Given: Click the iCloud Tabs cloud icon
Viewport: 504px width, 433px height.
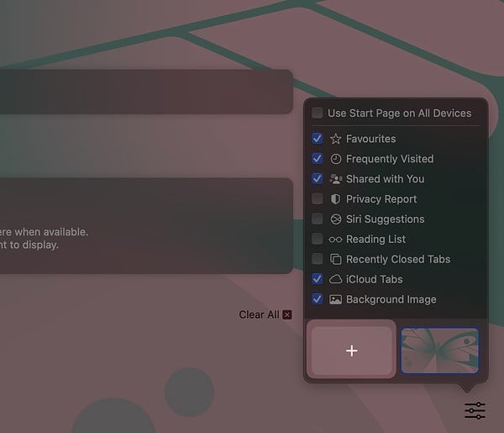Looking at the screenshot, I should coord(336,279).
